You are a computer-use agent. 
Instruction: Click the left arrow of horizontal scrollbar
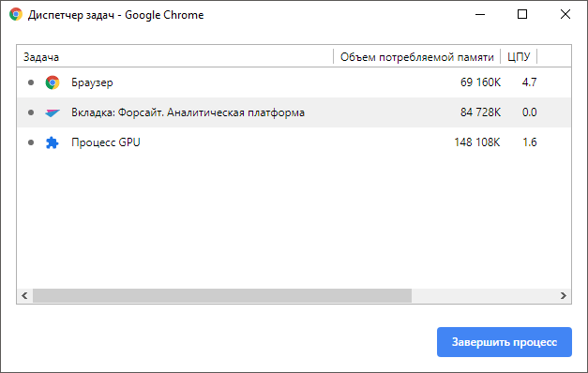click(24, 296)
